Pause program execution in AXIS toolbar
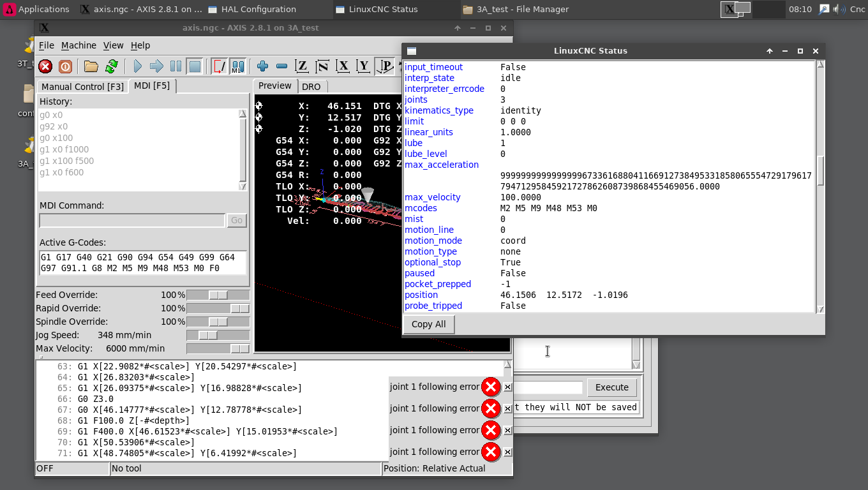 pos(176,66)
